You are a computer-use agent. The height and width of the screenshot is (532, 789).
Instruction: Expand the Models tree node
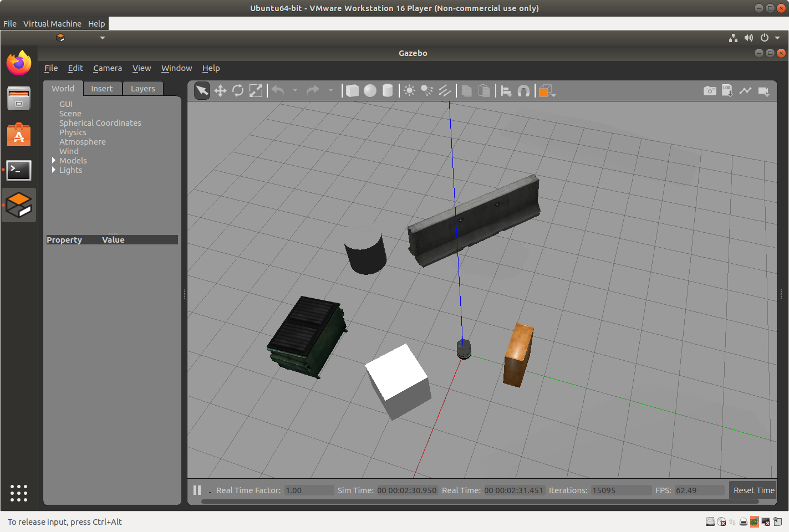coord(54,160)
